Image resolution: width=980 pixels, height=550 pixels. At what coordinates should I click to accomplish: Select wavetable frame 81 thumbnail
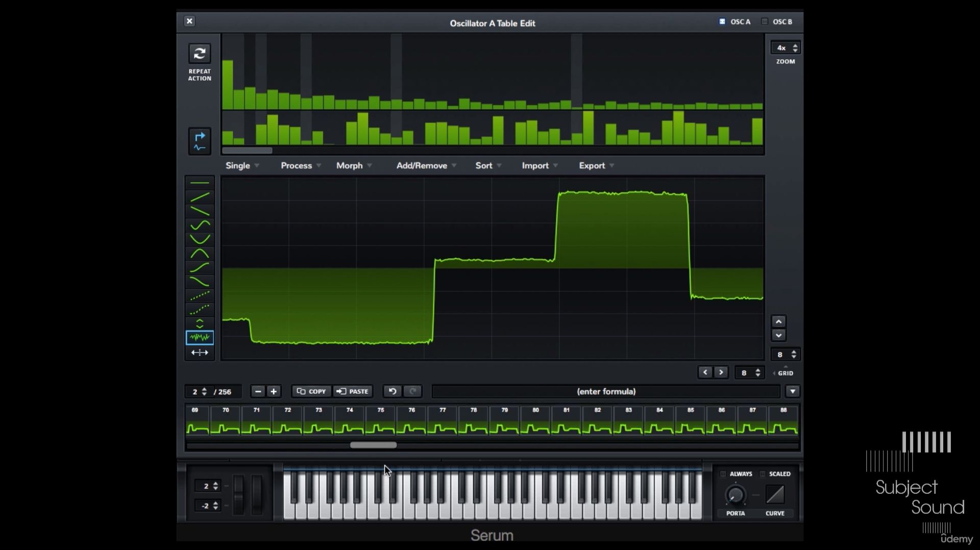click(x=566, y=421)
